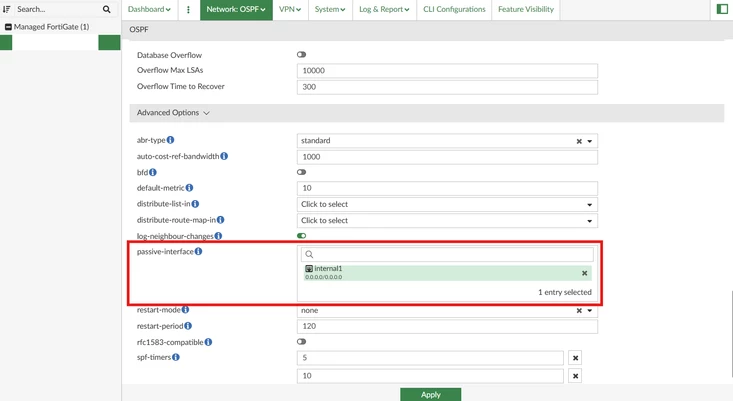Viewport: 733px width, 401px height.
Task: Click the '1 entry selected' text
Action: point(565,292)
